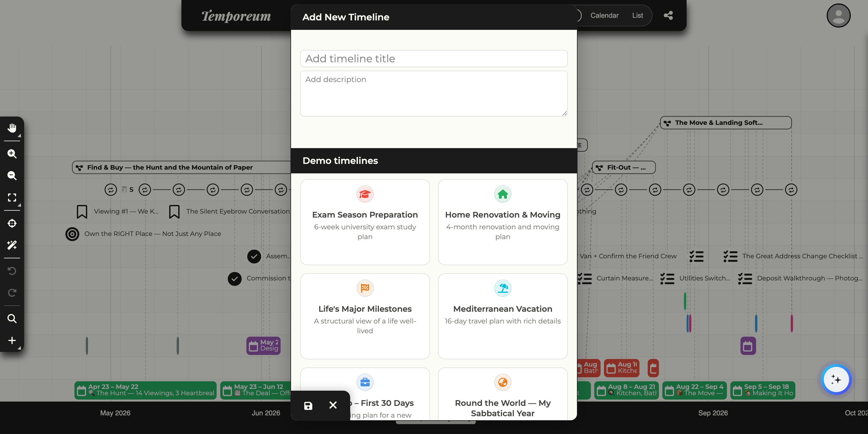Select the red Aug Kitche event block
868x434 pixels.
click(x=621, y=368)
